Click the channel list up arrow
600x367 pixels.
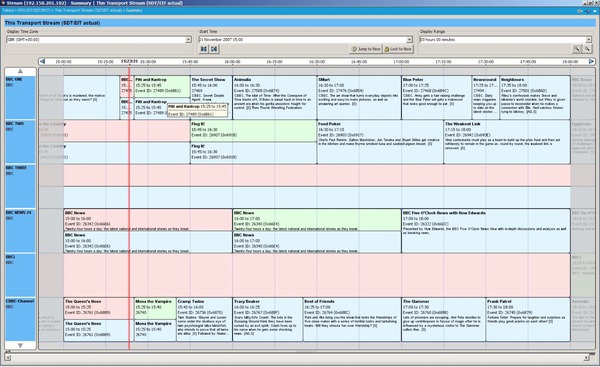click(x=20, y=71)
